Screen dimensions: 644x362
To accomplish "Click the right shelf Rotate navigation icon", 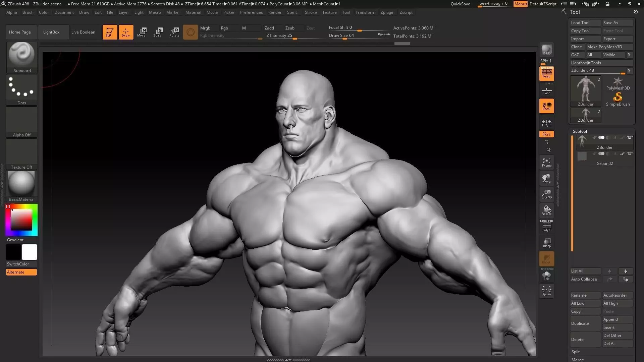I will (x=546, y=210).
